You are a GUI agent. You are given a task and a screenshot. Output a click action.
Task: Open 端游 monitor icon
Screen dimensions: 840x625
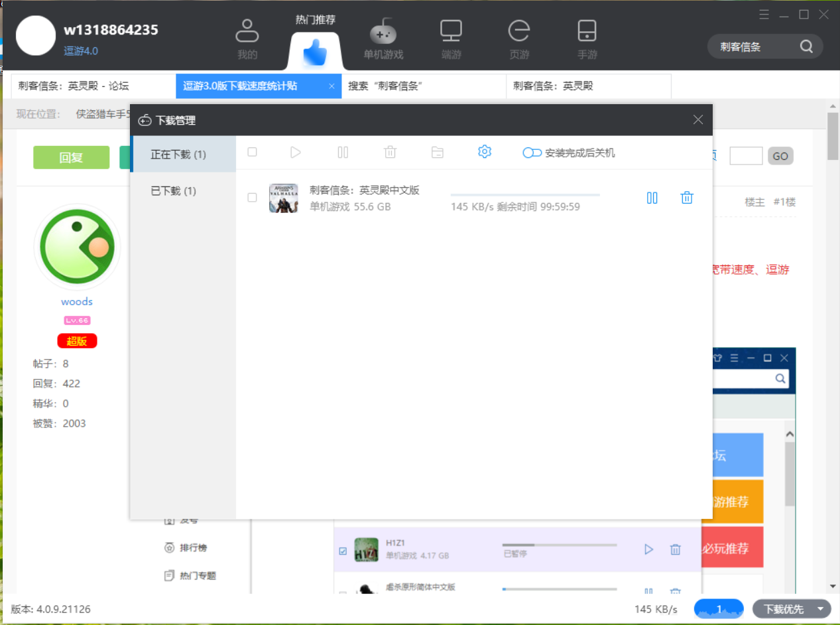click(x=451, y=31)
